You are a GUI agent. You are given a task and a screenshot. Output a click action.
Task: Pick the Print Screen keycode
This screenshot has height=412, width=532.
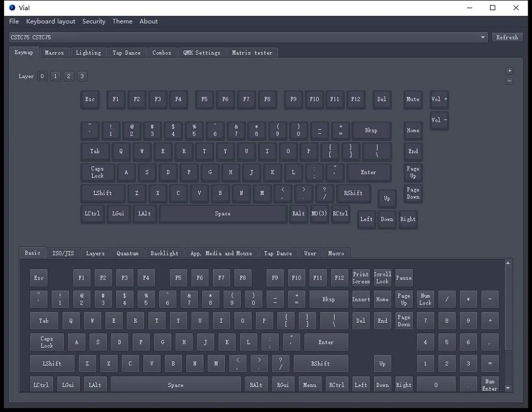click(x=361, y=278)
